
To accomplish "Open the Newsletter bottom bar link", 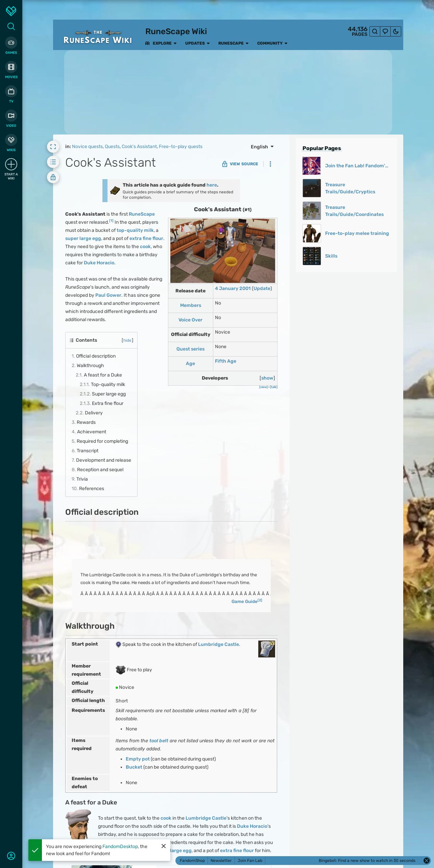I will point(221,861).
